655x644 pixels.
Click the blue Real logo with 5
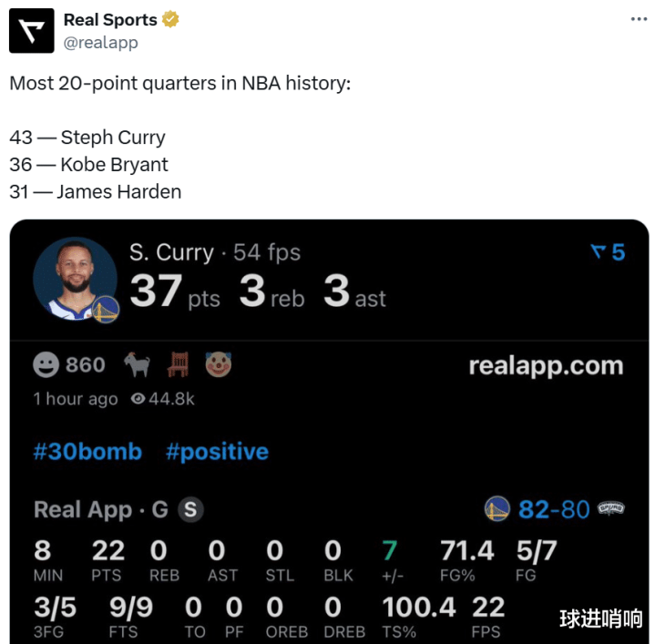point(608,252)
